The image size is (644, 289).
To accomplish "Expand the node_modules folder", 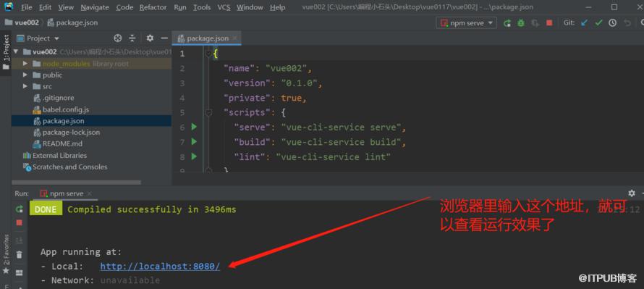I will (x=25, y=63).
